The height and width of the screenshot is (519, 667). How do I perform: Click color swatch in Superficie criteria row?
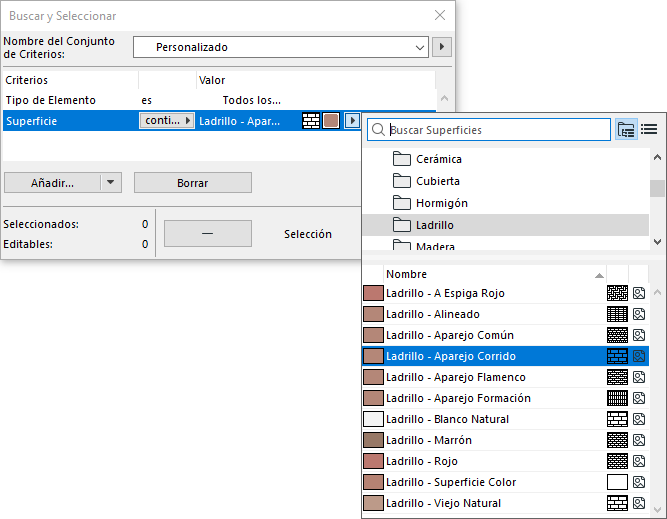coord(331,120)
